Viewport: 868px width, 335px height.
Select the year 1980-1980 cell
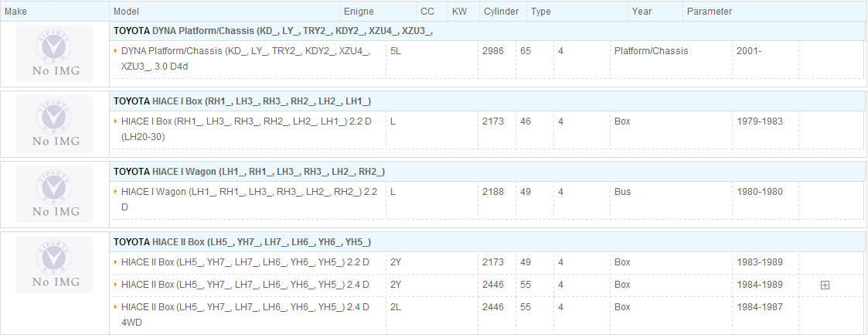click(x=760, y=192)
